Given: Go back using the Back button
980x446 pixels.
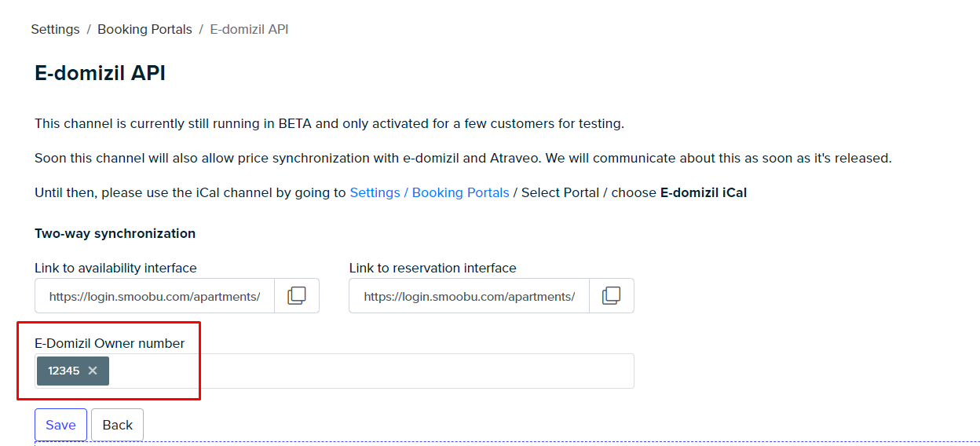Looking at the screenshot, I should click(118, 425).
